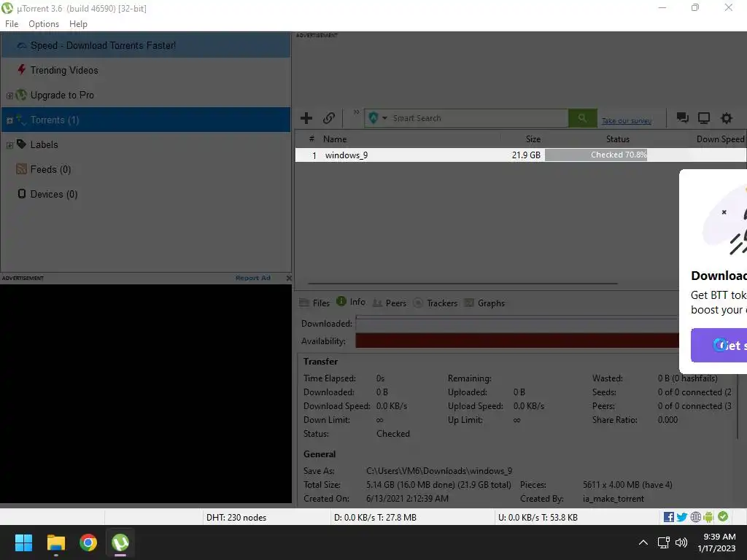Click the red Availability bar
Image resolution: width=747 pixels, height=560 pixels.
[x=517, y=341]
